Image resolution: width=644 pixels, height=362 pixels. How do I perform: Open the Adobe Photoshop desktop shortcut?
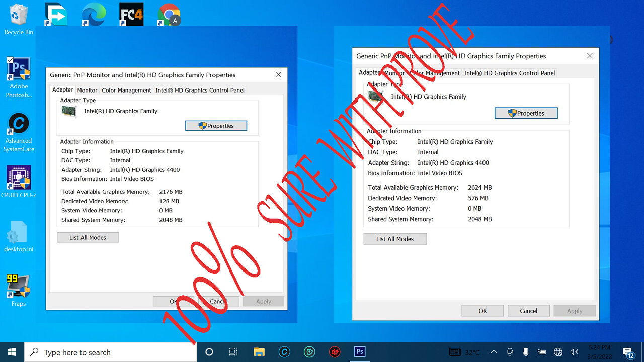[x=19, y=77]
